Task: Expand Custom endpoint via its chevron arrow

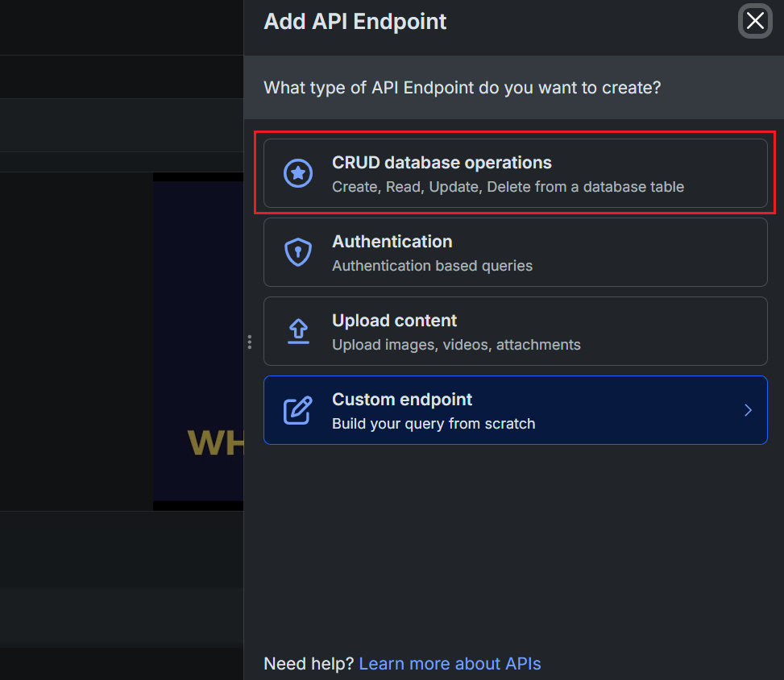Action: click(748, 410)
